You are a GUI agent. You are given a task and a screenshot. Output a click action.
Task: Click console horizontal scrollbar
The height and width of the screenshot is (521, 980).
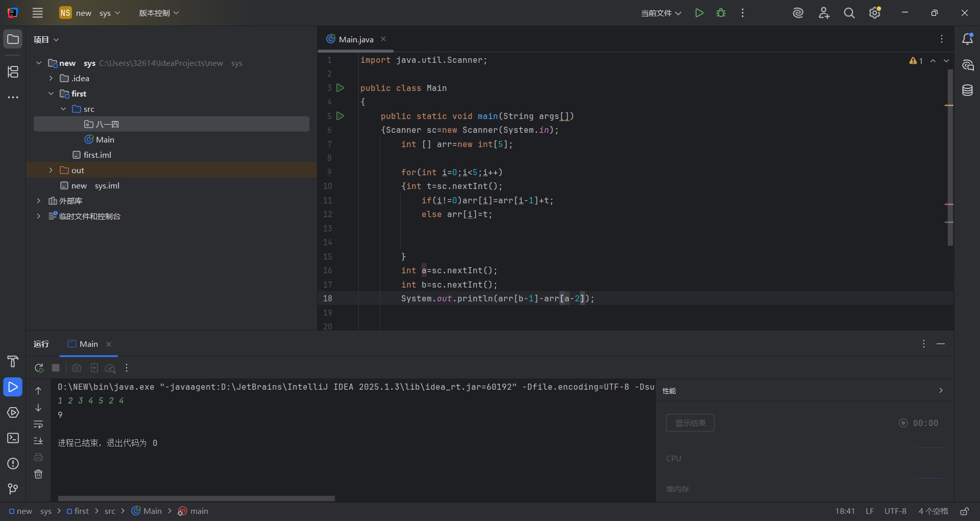point(197,498)
